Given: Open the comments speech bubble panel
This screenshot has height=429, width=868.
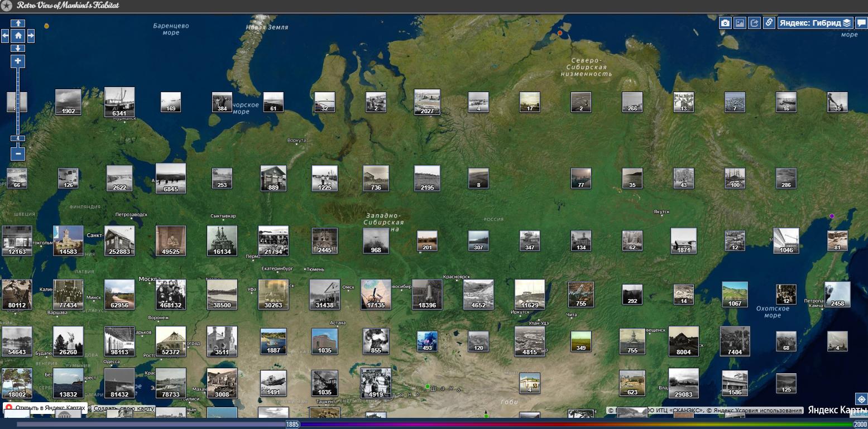Looking at the screenshot, I should point(861,23).
